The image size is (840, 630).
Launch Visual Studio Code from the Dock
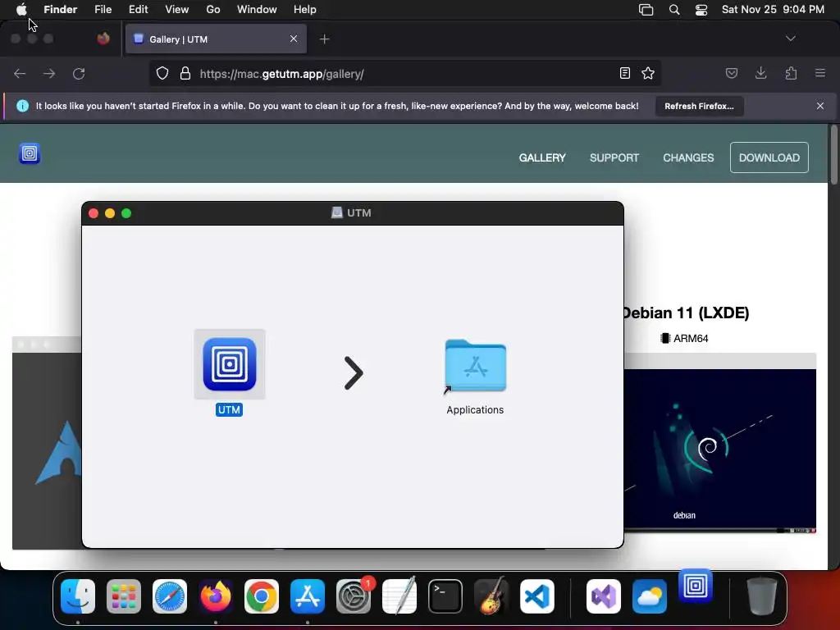(x=536, y=596)
